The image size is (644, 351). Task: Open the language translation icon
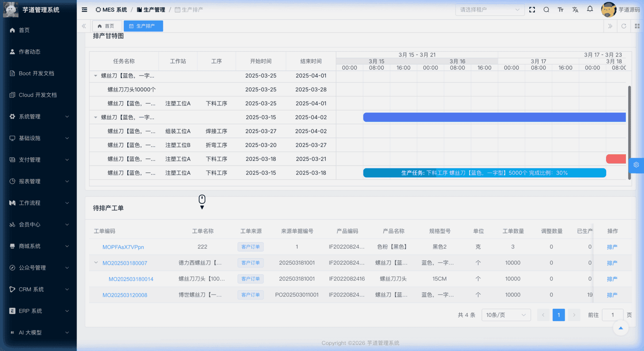click(575, 10)
